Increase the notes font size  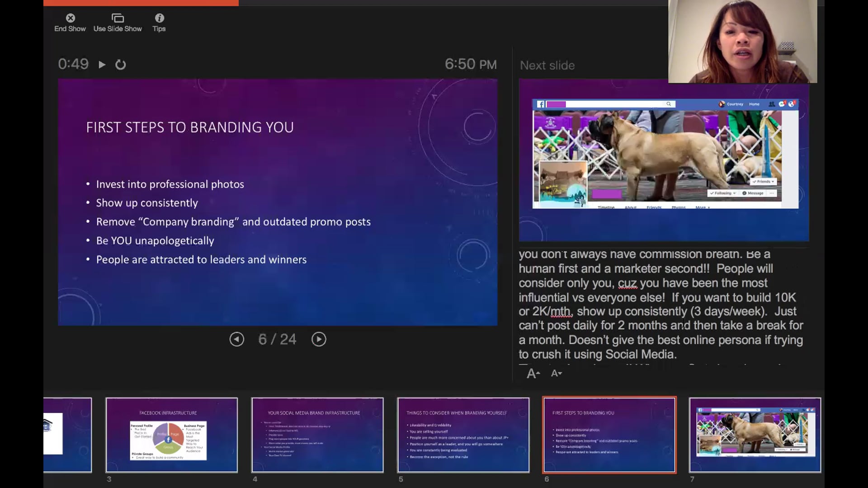533,373
